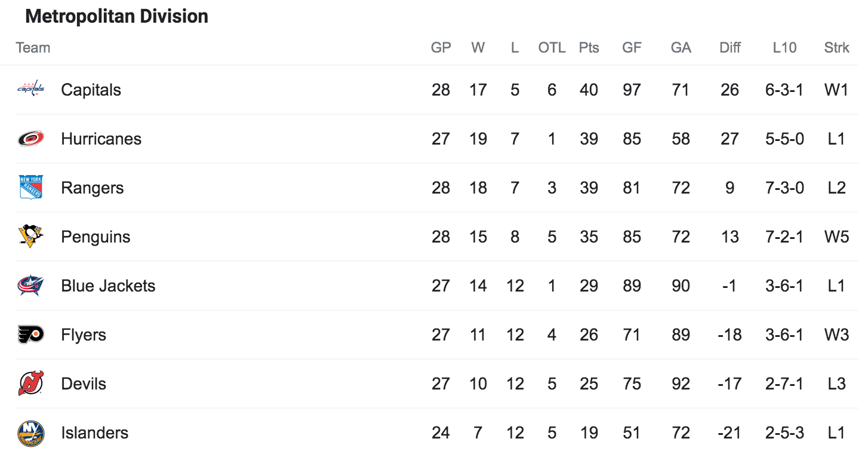
Task: Click the GP column header
Action: click(x=441, y=48)
